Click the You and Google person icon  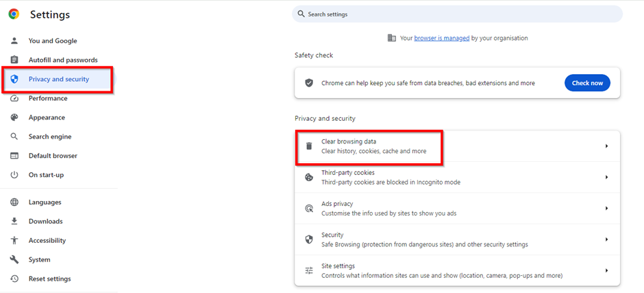point(14,40)
